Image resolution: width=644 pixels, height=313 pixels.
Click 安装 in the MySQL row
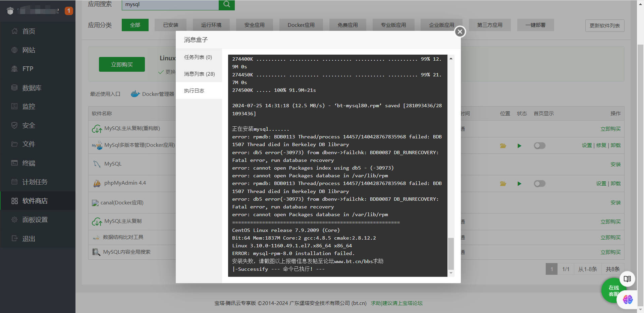pyautogui.click(x=615, y=165)
